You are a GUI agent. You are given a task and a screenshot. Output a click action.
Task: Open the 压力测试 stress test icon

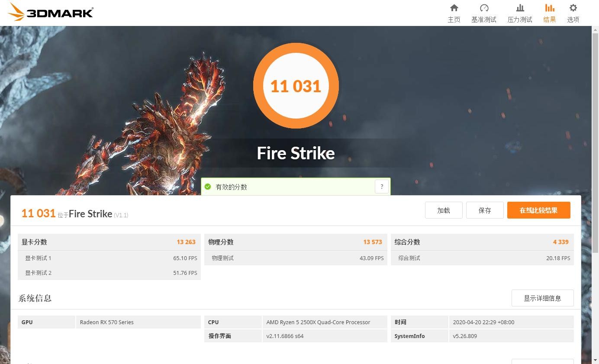click(x=520, y=8)
